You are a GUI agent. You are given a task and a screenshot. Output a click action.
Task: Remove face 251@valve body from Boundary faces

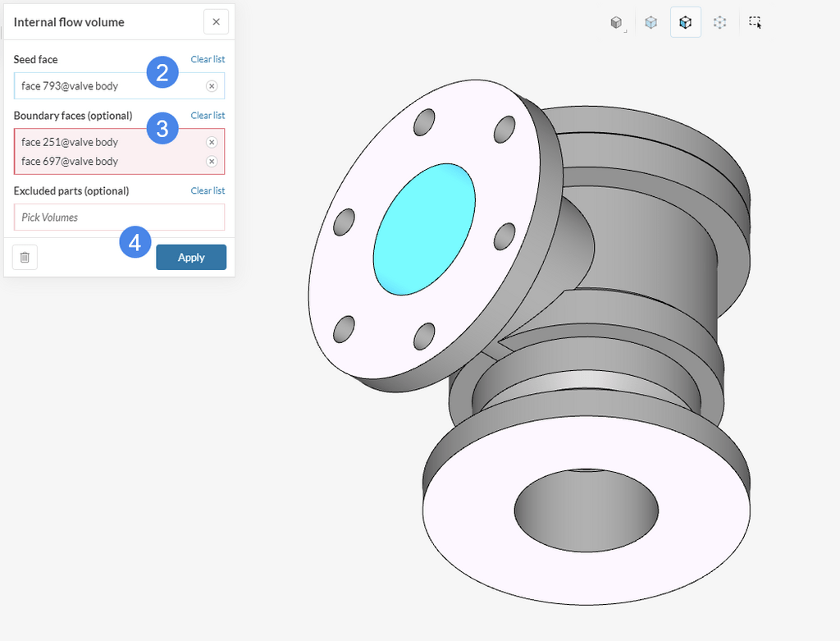point(212,142)
